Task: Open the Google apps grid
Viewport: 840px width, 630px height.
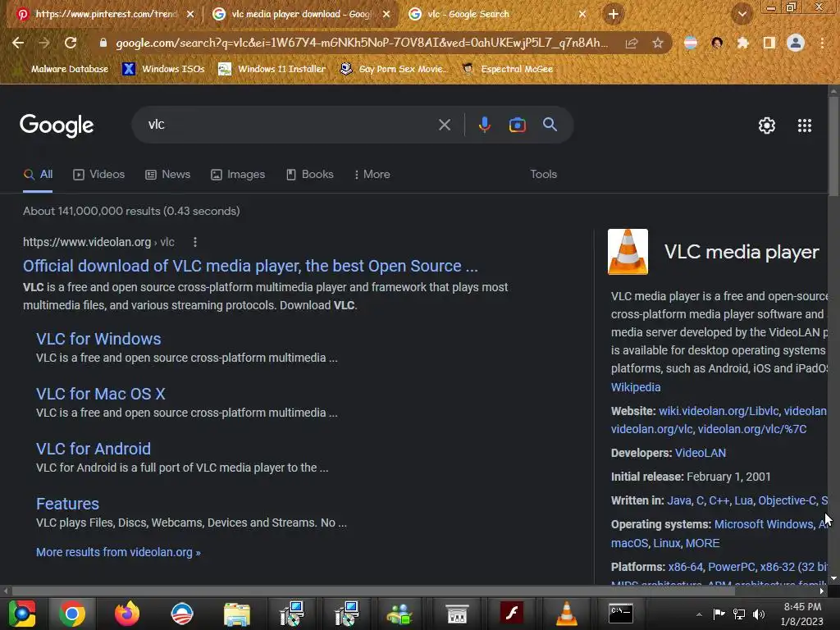Action: coord(805,126)
